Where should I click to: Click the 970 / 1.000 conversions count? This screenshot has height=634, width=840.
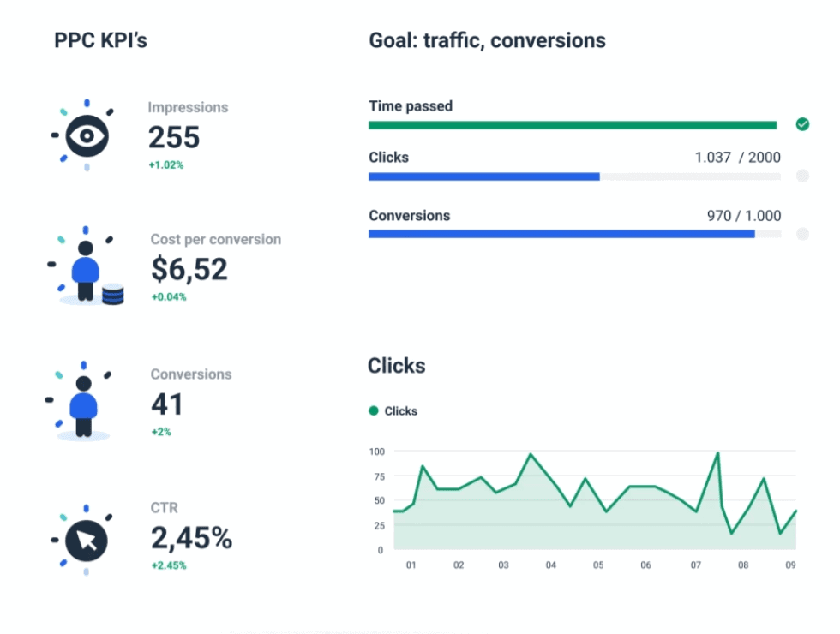pos(744,215)
